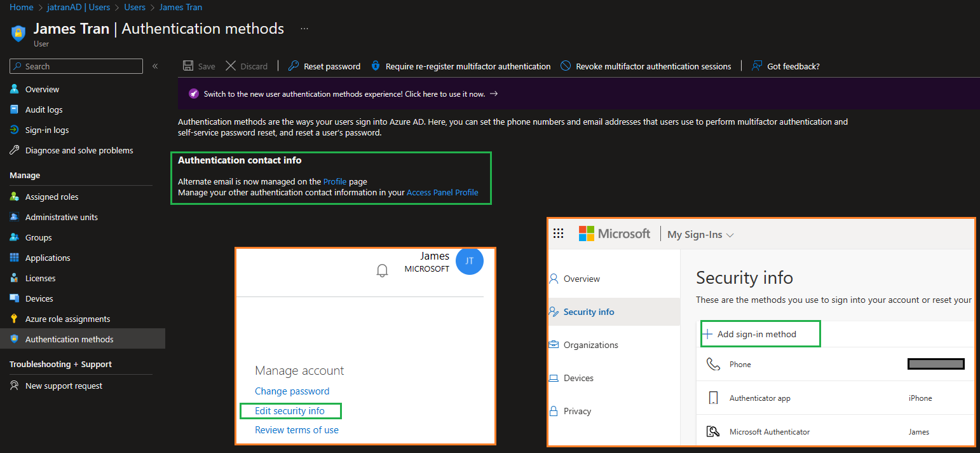
Task: Click Change password link
Action: click(292, 391)
